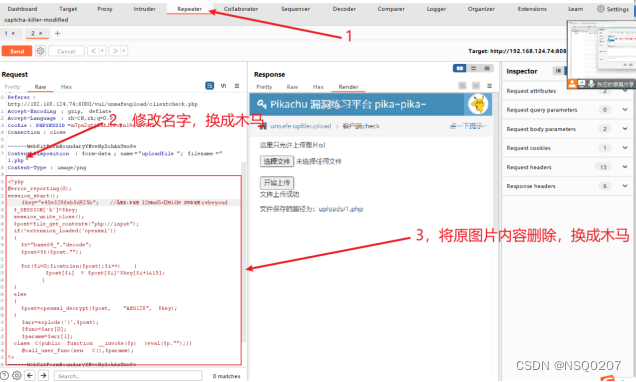Image resolution: width=636 pixels, height=382 pixels.
Task: Open the Target tab
Action: 68,9
